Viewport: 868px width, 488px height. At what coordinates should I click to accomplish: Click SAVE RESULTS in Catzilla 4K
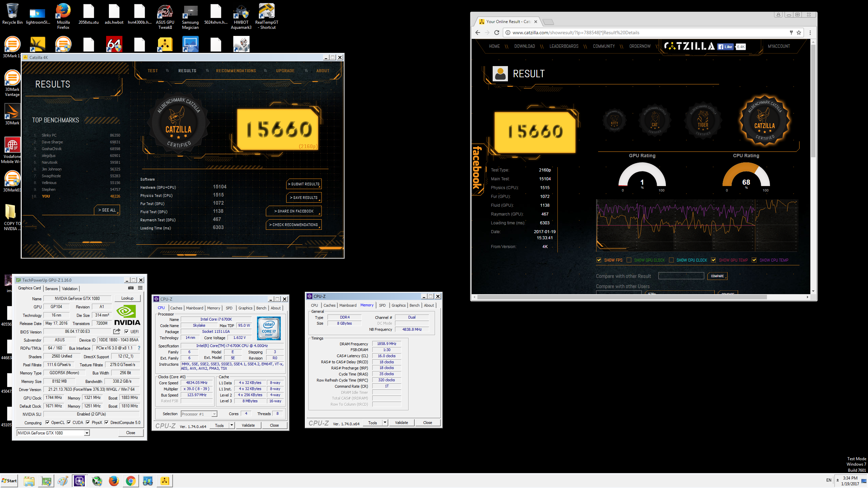(x=304, y=198)
